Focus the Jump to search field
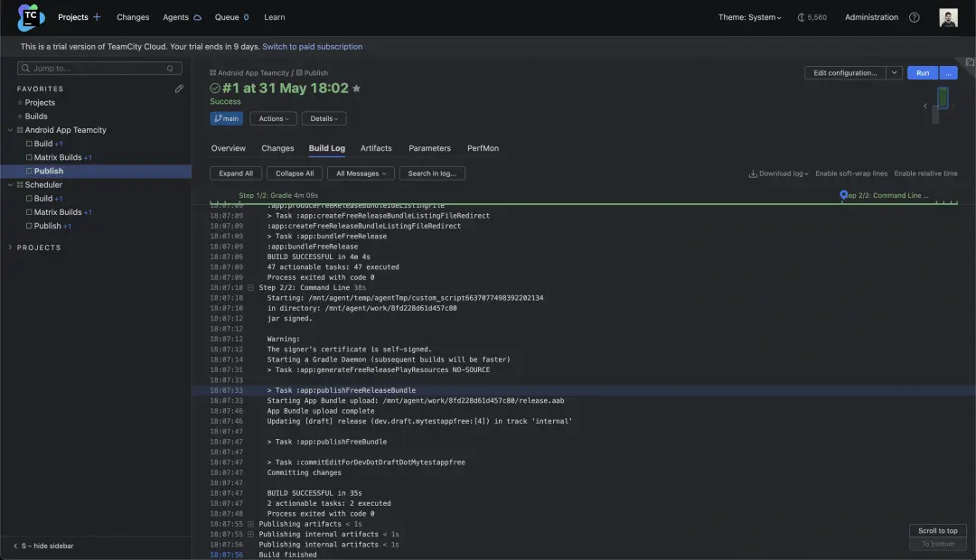 pos(99,69)
